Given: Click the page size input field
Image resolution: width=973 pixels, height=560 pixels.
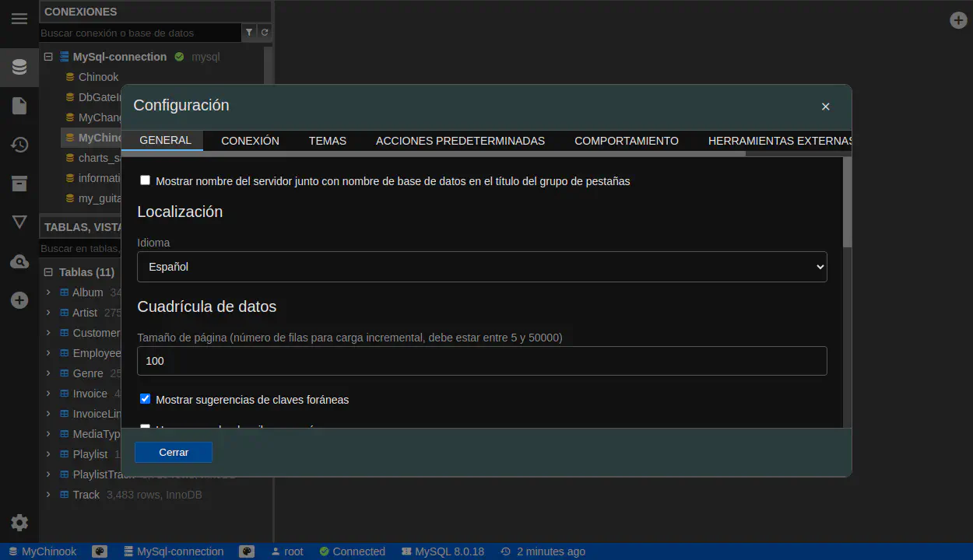Looking at the screenshot, I should pos(482,361).
